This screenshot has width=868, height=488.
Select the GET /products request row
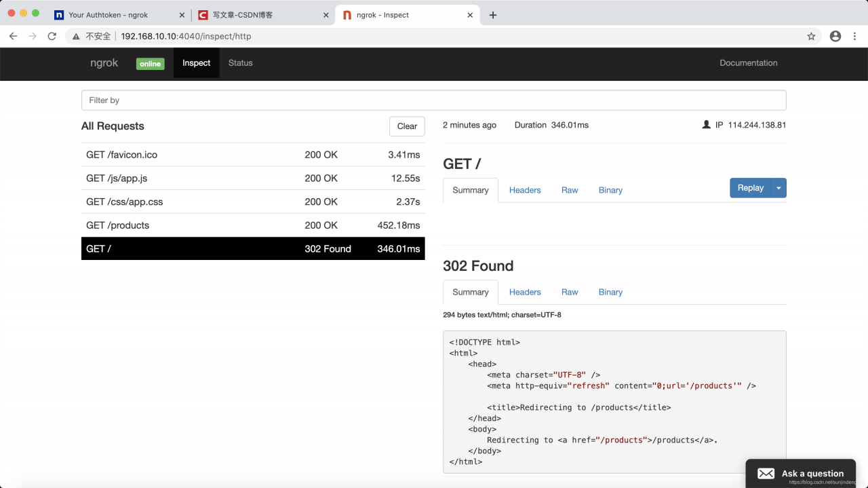(x=253, y=225)
